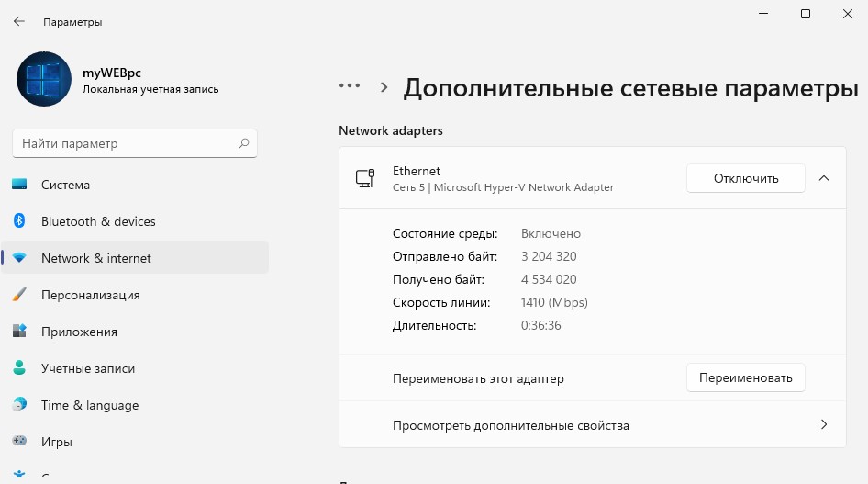
Task: Open Просмотреть дополнительные свойства
Action: pyautogui.click(x=593, y=424)
